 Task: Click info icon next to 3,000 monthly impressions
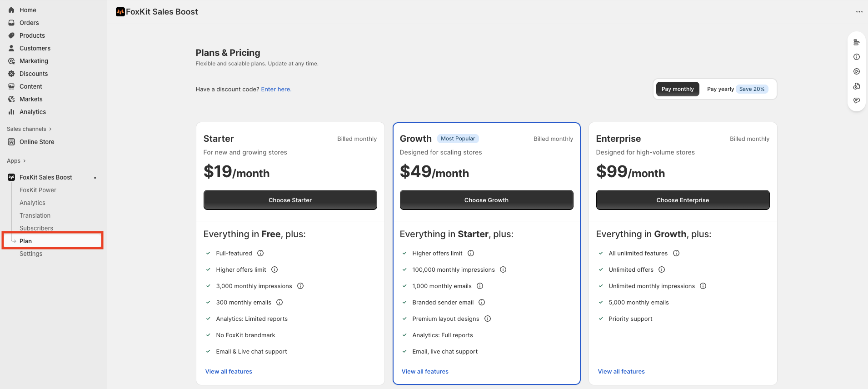300,286
